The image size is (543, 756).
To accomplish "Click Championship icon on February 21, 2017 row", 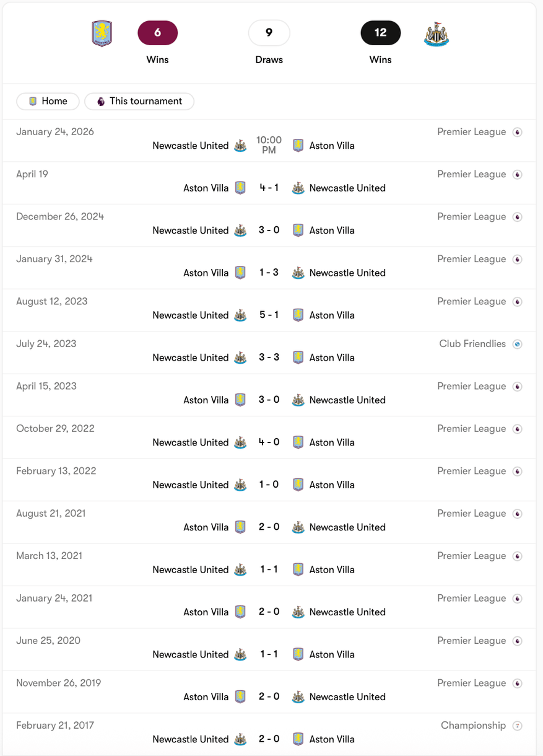I will pos(518,726).
